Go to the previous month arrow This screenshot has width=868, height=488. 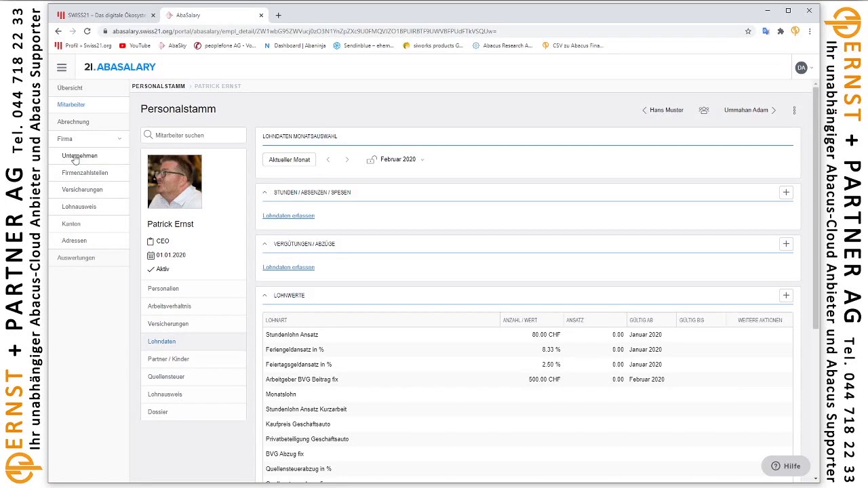(x=328, y=160)
